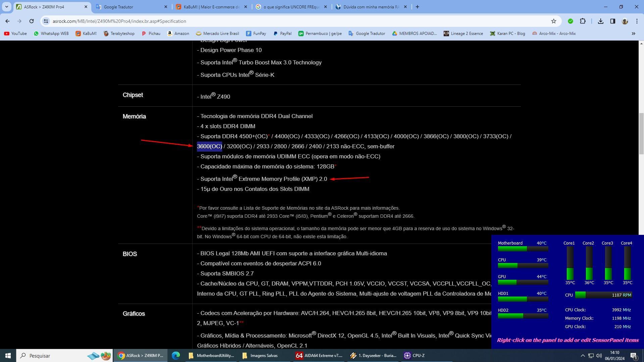Image resolution: width=644 pixels, height=362 pixels.
Task: Toggle the Chrome side panel
Action: tap(613, 21)
